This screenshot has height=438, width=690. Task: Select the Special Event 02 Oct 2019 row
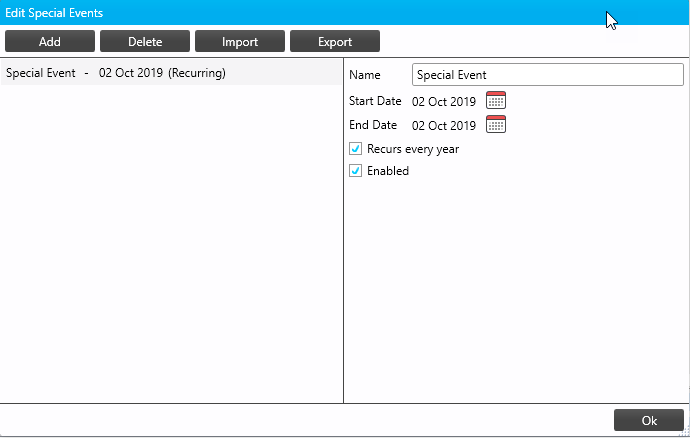pos(171,73)
